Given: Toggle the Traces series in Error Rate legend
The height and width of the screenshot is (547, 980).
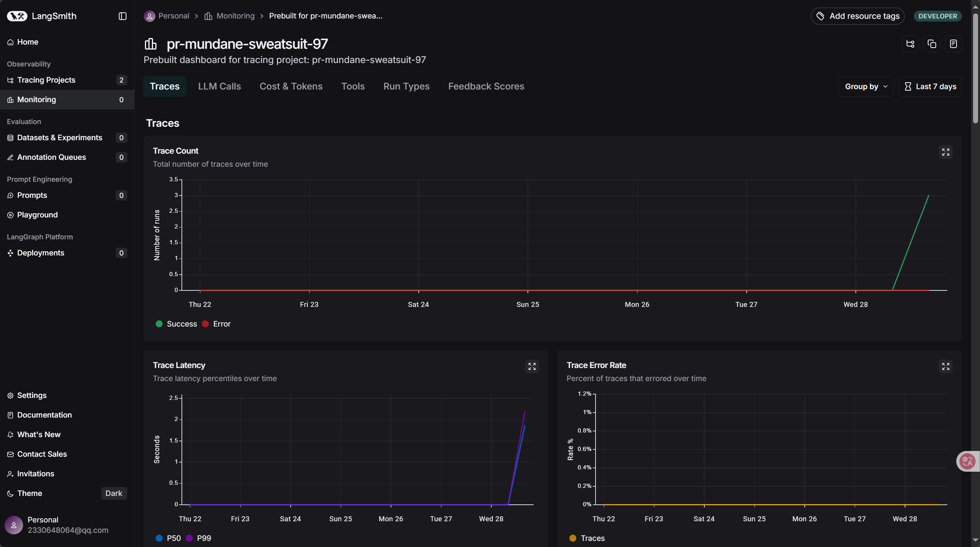Looking at the screenshot, I should point(587,538).
